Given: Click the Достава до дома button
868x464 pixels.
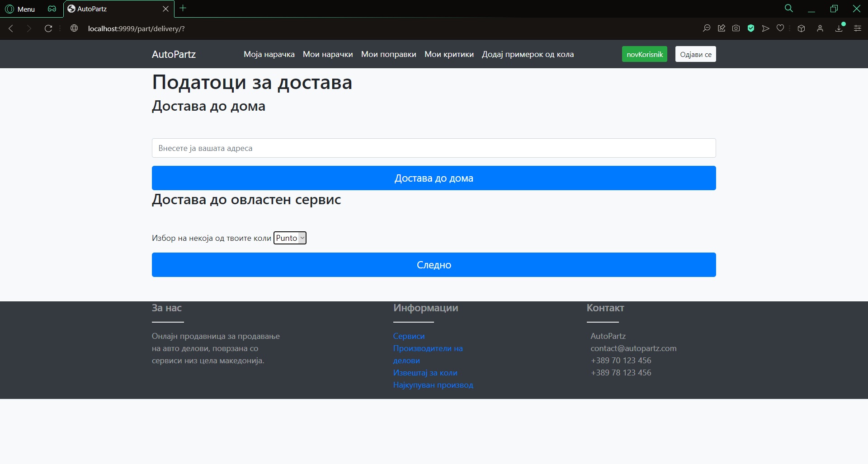Looking at the screenshot, I should [x=434, y=178].
